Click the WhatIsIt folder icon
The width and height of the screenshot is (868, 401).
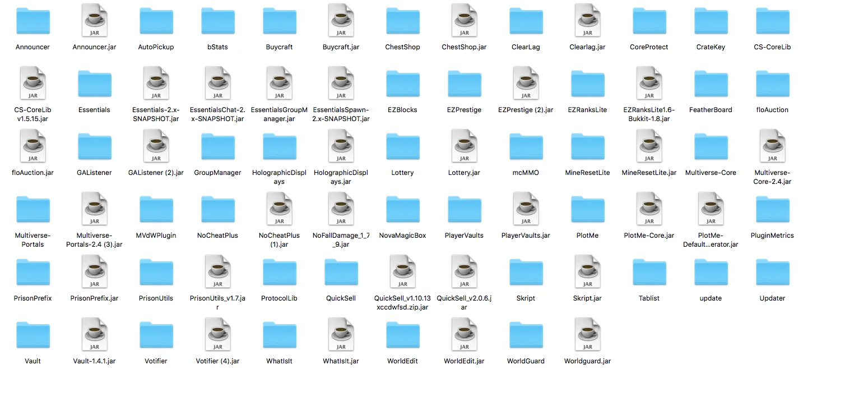279,335
